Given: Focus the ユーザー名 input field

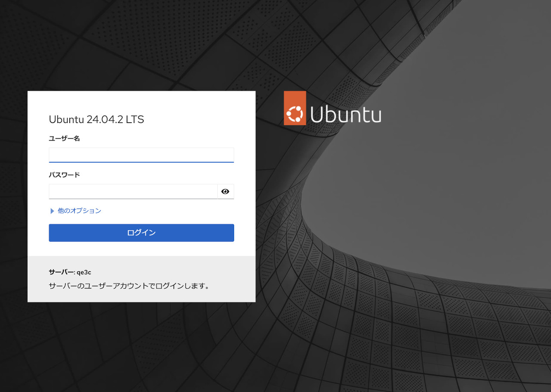Looking at the screenshot, I should (142, 155).
